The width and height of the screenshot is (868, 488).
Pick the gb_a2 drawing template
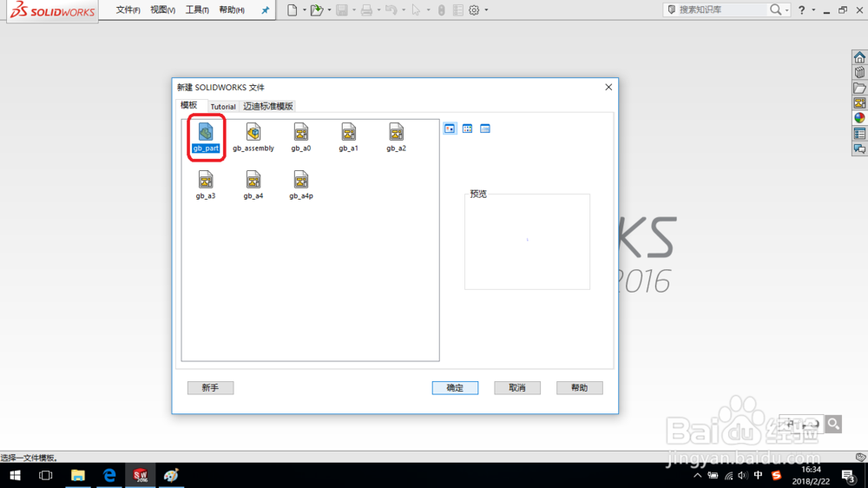[x=396, y=137]
